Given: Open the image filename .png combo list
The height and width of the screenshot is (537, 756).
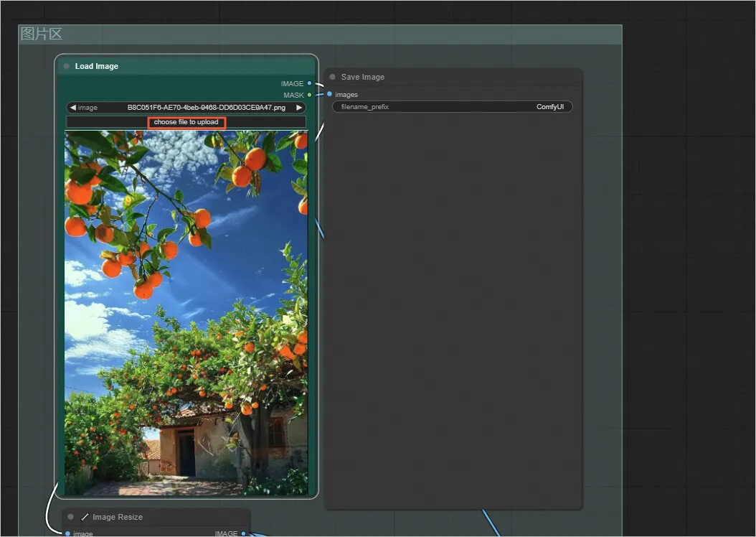Looking at the screenshot, I should click(x=186, y=108).
